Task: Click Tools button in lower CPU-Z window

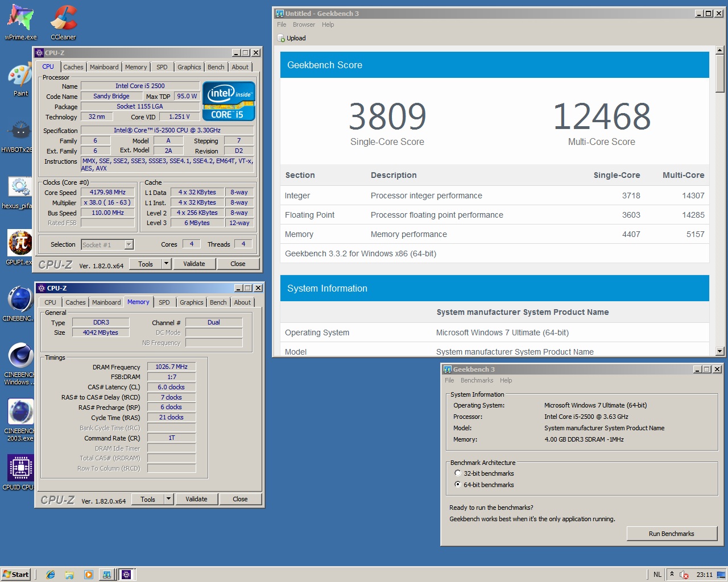Action: coord(148,499)
